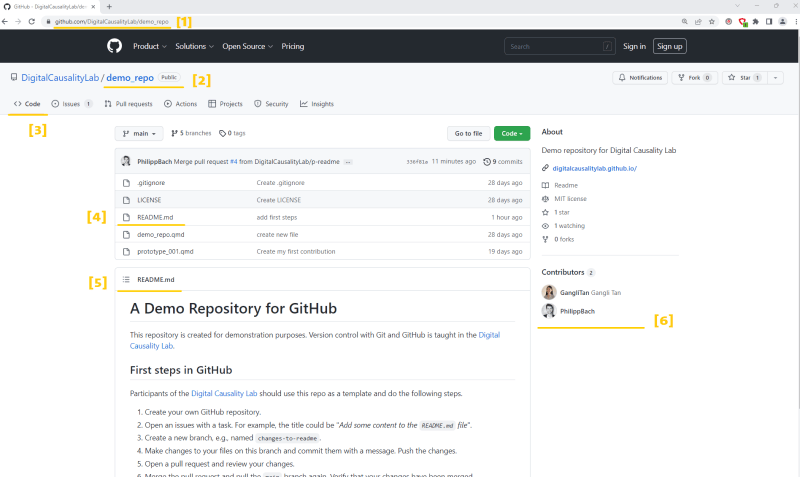
Task: Open the README.md file entry
Action: pos(155,217)
